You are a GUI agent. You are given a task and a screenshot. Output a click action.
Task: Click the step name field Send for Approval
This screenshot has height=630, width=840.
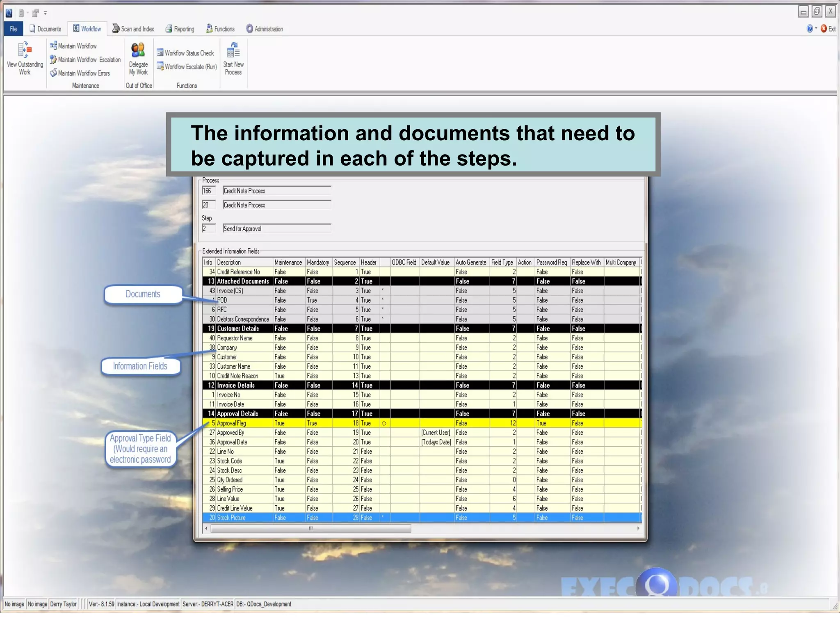pyautogui.click(x=277, y=228)
